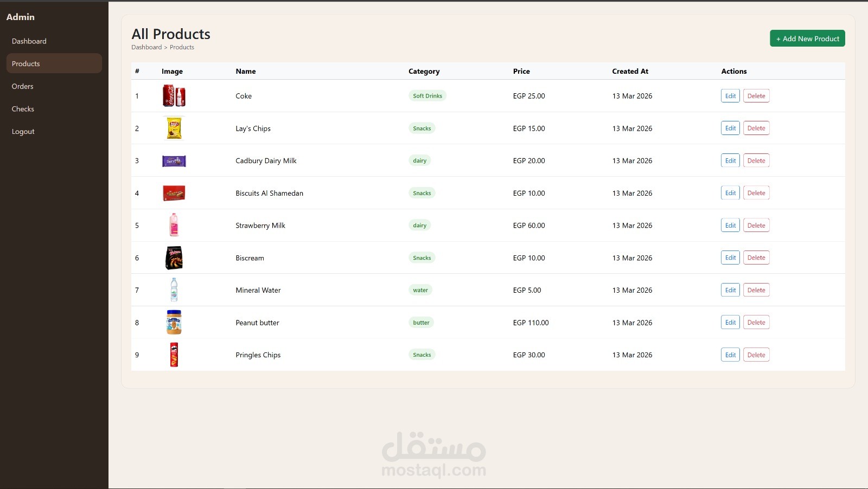Edit the Strawberry Milk product
This screenshot has width=868, height=489.
pos(730,225)
